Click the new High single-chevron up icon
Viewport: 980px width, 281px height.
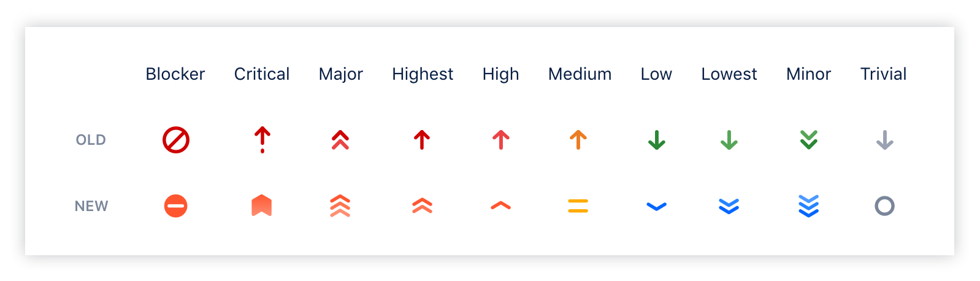501,206
